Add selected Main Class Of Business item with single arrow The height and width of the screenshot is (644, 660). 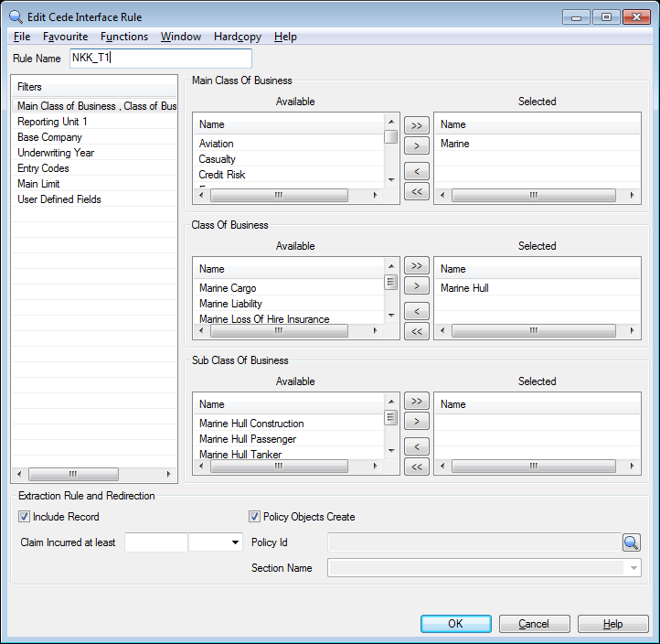tap(416, 145)
